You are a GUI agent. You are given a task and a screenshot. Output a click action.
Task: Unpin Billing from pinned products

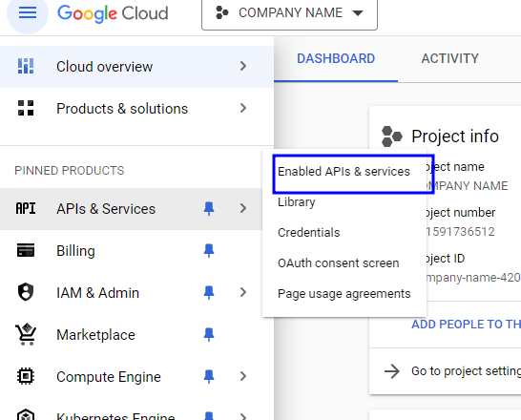(x=209, y=250)
